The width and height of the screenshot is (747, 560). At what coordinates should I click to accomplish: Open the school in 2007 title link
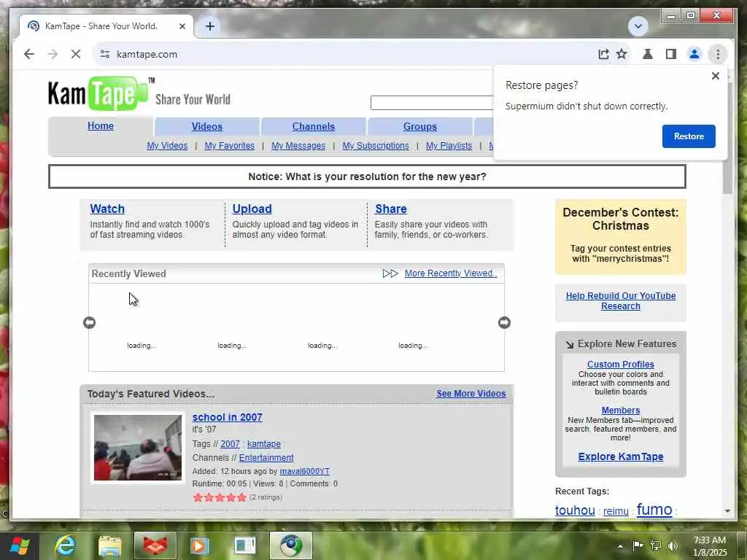[x=228, y=417]
